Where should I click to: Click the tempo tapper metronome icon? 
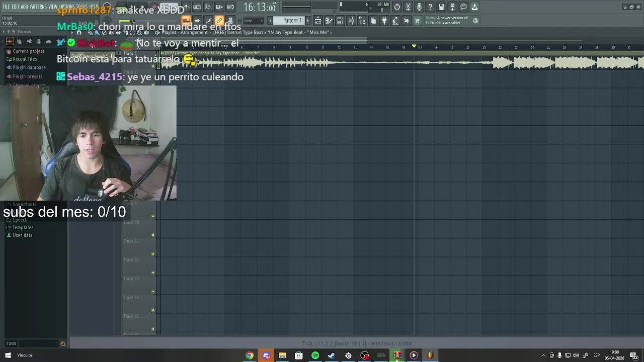(x=395, y=21)
